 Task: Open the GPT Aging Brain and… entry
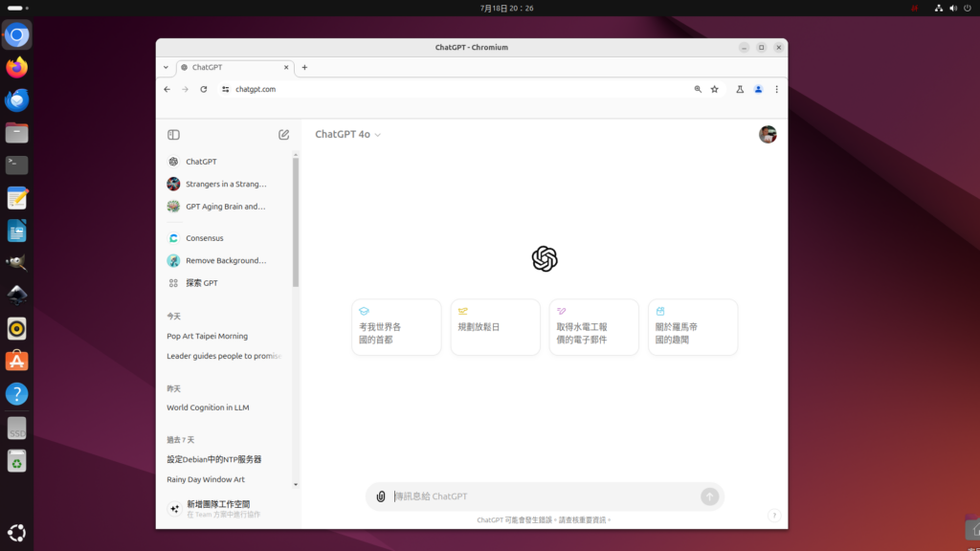pos(226,207)
